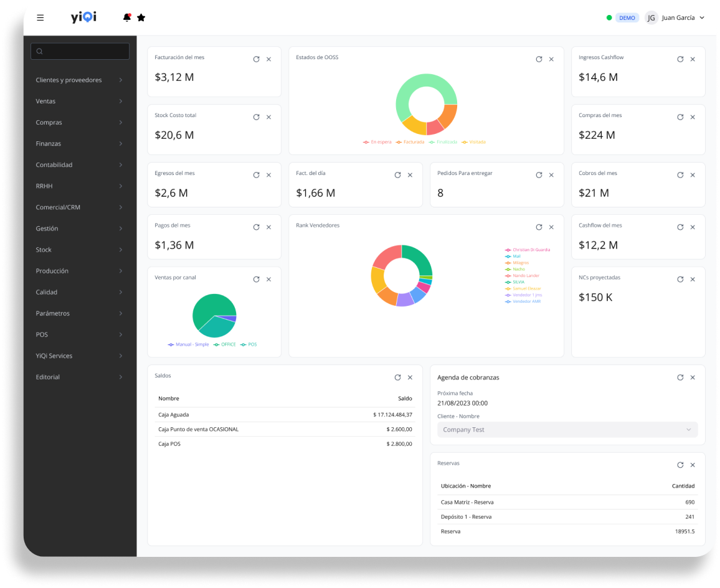Expand the Finanzas sidebar section
Viewport: 720px width, 588px height.
(78, 144)
